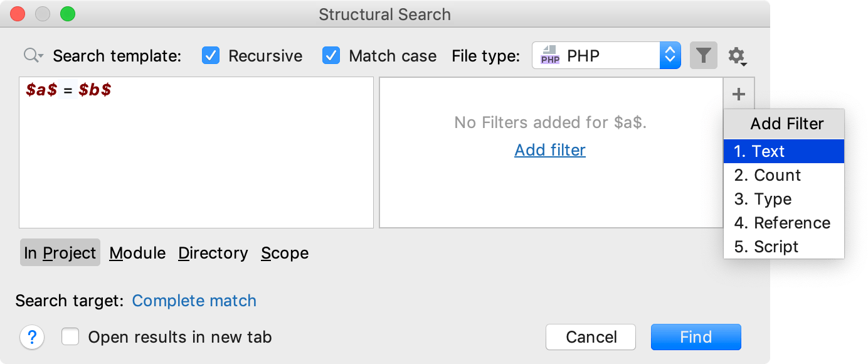Click the Add filter link
Screen dimensions: 868x364
(550, 150)
